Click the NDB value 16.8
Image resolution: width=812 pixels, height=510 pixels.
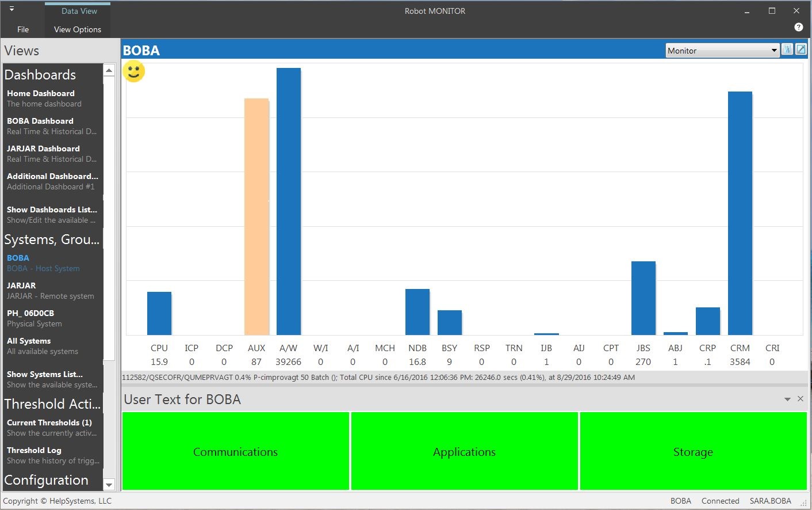click(x=418, y=362)
